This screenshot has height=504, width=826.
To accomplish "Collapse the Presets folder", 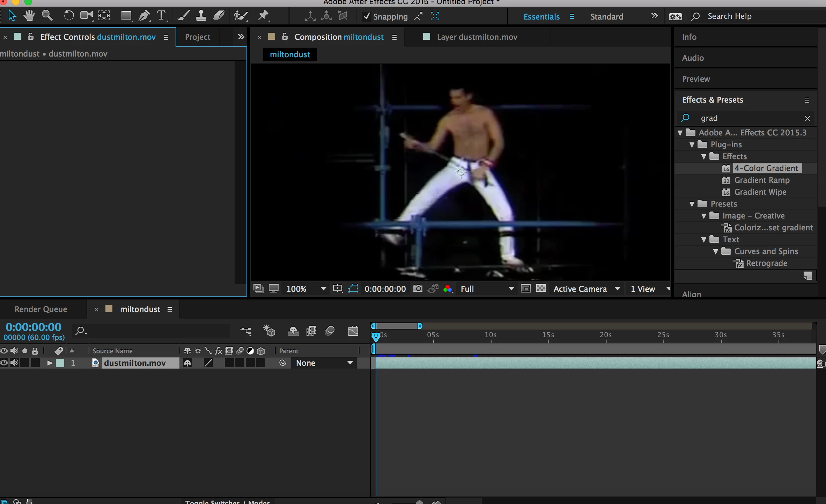I will (692, 204).
